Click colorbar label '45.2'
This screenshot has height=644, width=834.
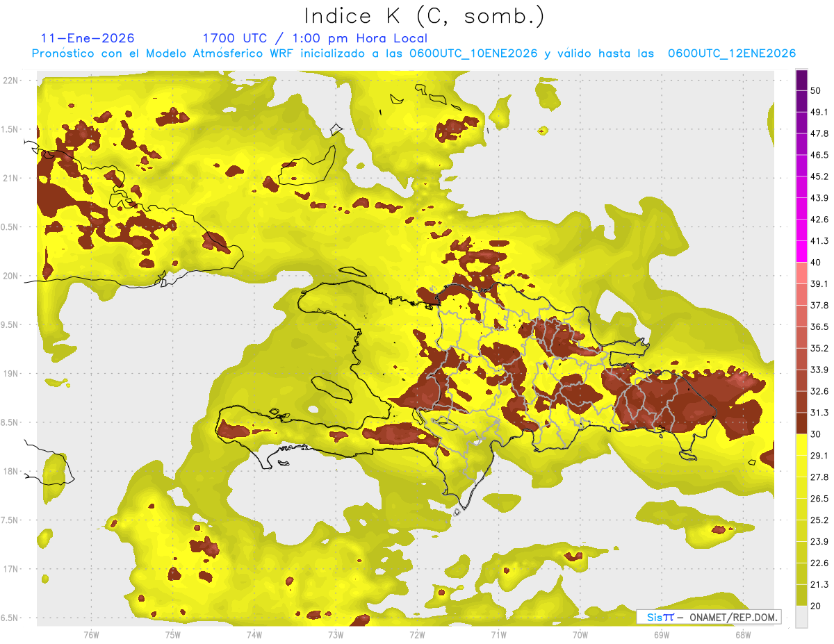click(x=819, y=176)
